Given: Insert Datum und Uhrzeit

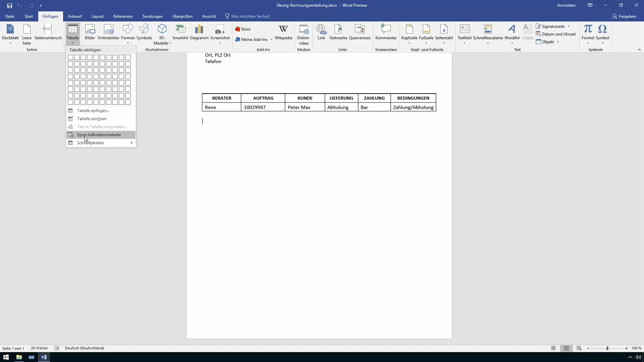Looking at the screenshot, I should tap(556, 34).
